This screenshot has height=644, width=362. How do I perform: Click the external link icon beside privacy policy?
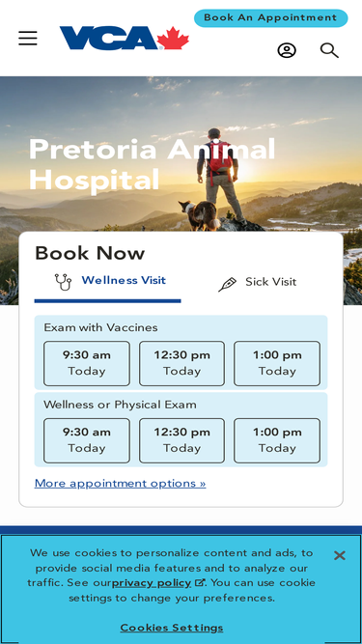[199, 583]
